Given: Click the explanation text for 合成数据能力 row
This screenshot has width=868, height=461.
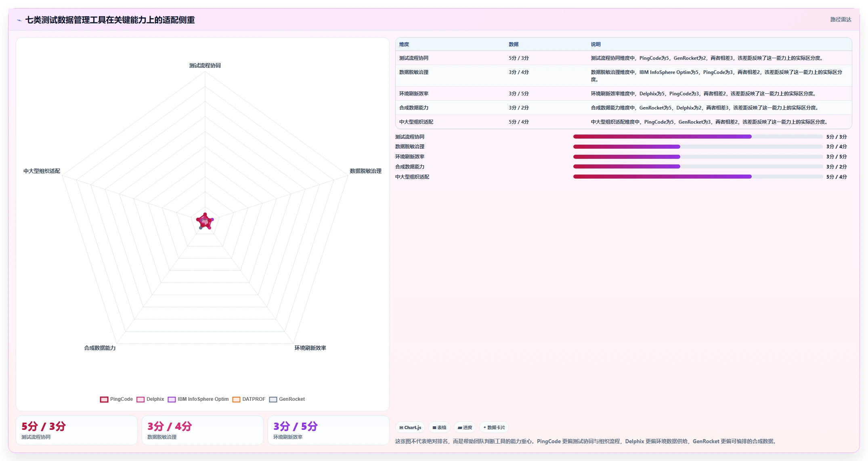Looking at the screenshot, I should [x=705, y=108].
